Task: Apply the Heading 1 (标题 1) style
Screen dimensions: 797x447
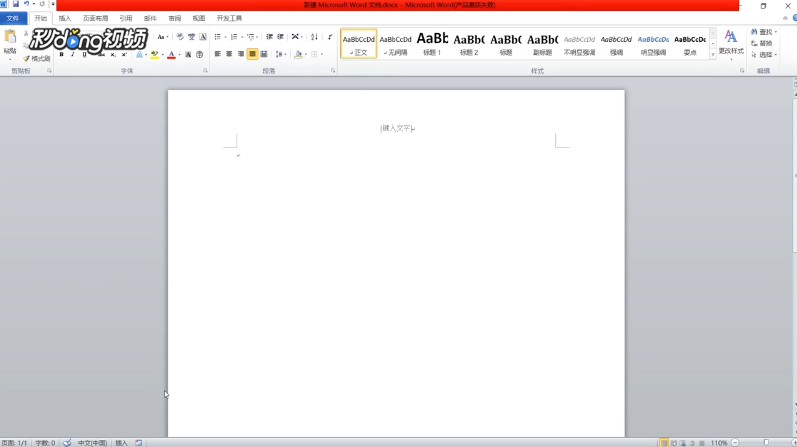Action: (x=432, y=44)
